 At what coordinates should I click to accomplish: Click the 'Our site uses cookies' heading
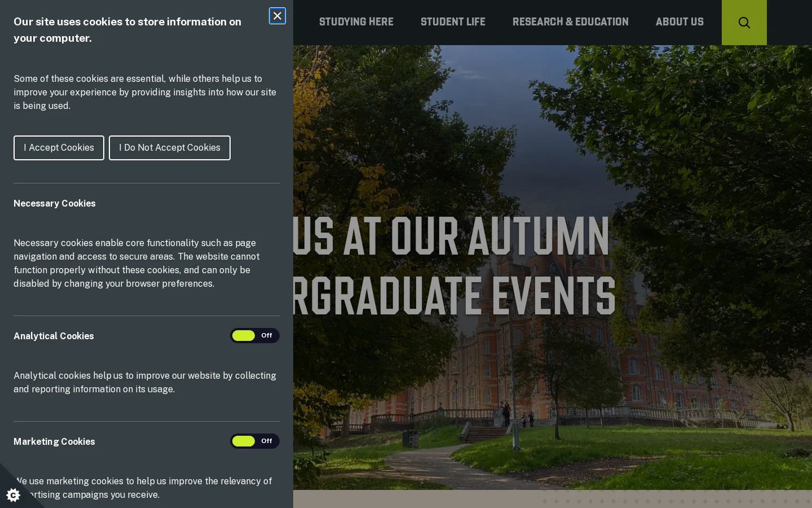coord(127,30)
